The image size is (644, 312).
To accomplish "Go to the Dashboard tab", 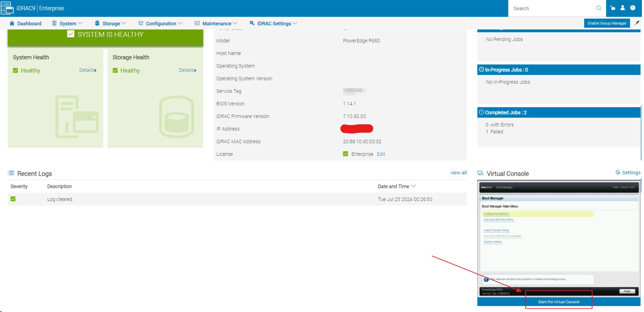I will pyautogui.click(x=26, y=24).
